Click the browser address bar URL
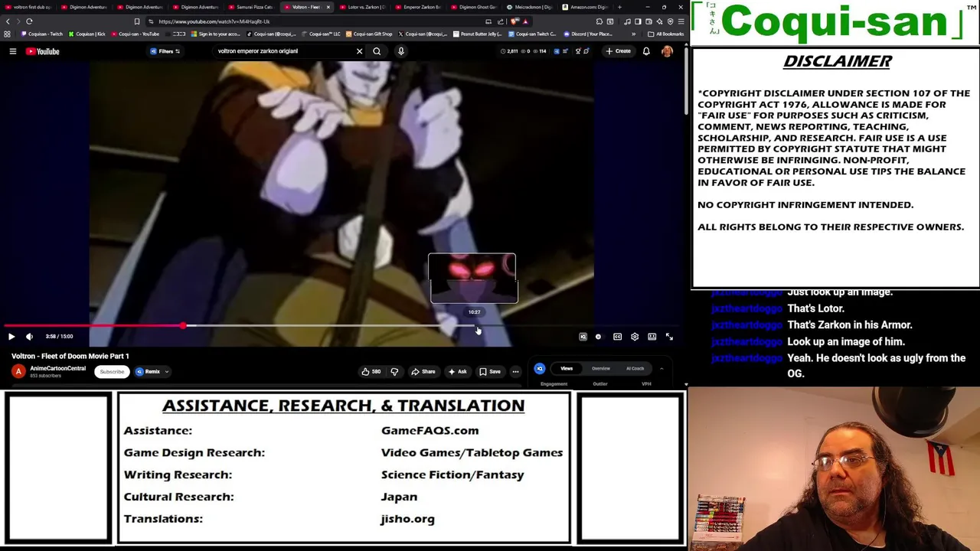Screen dimensions: 980x551 tap(214, 21)
